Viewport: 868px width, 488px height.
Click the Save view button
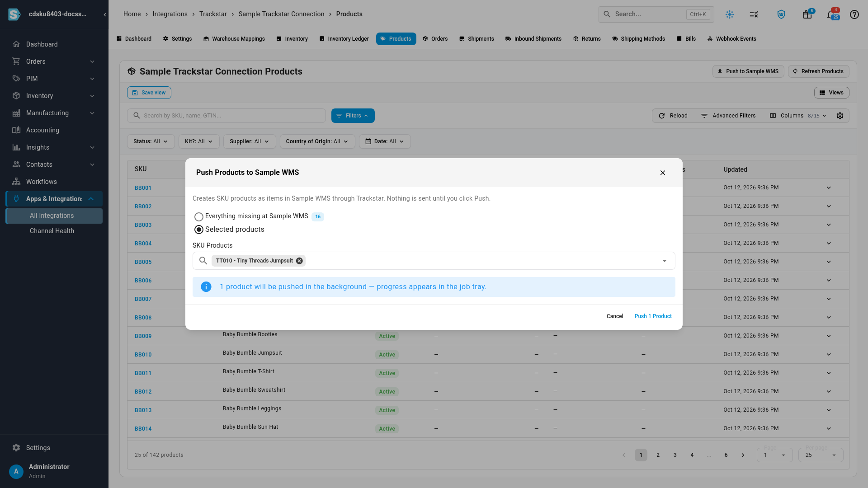(x=149, y=93)
